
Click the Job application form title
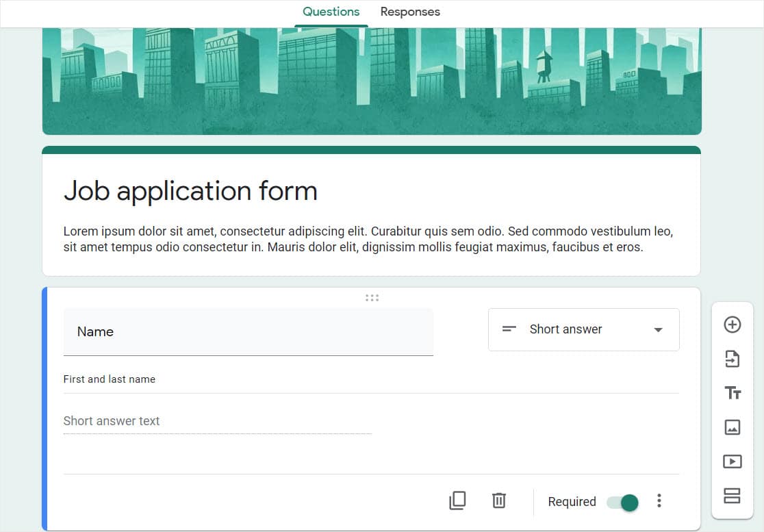tap(190, 190)
